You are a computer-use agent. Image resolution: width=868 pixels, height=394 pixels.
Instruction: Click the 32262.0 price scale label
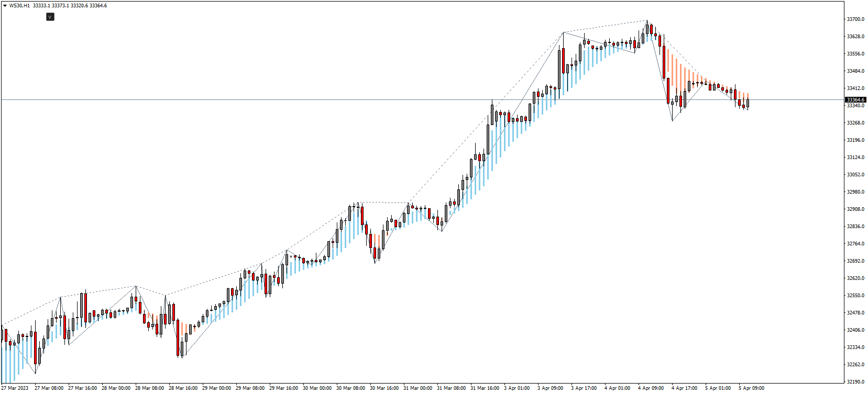[x=855, y=365]
